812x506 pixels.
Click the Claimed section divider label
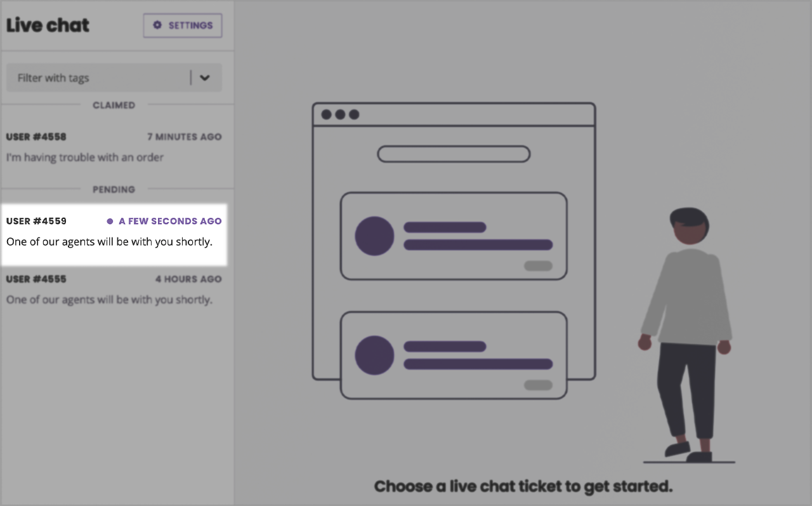click(114, 105)
